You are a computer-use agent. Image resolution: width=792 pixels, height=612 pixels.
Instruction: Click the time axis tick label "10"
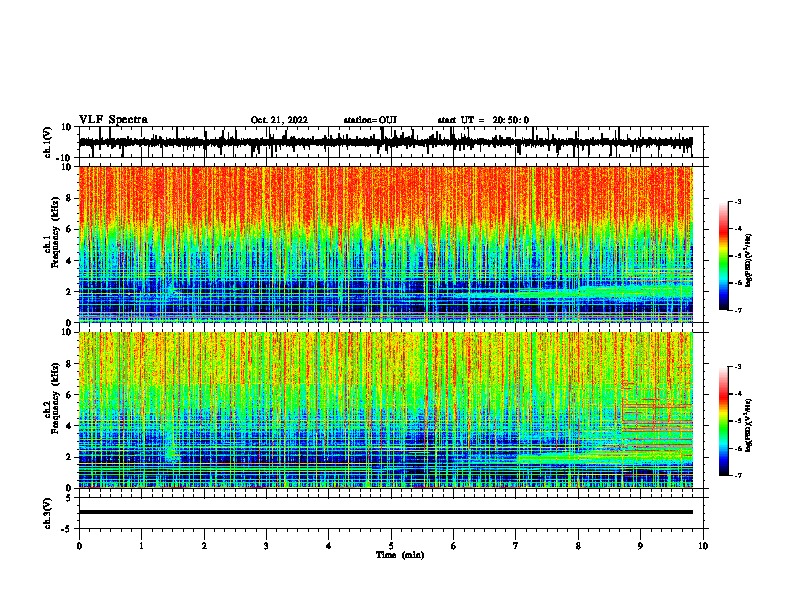click(x=703, y=546)
